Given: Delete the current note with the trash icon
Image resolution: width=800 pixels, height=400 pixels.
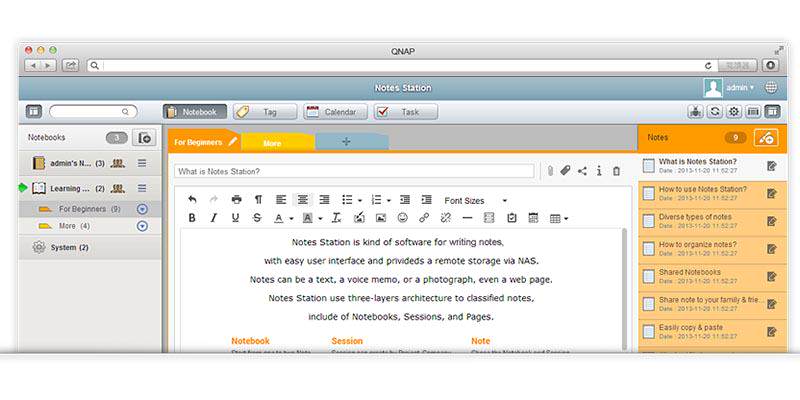Looking at the screenshot, I should click(616, 171).
